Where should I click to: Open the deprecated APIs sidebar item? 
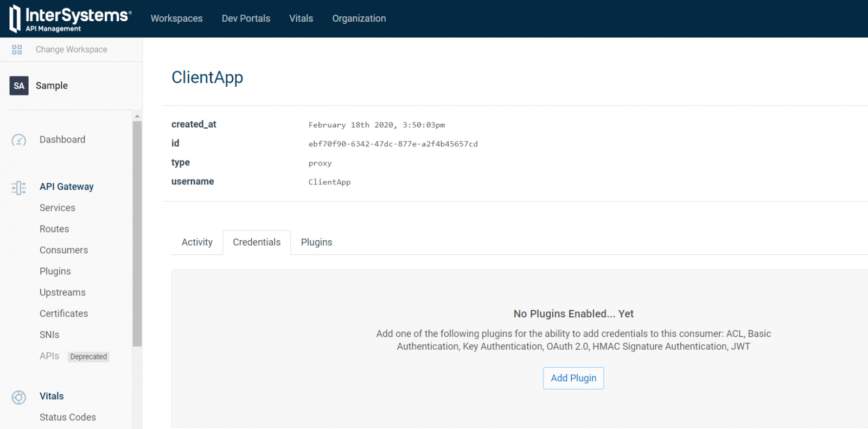tap(49, 356)
